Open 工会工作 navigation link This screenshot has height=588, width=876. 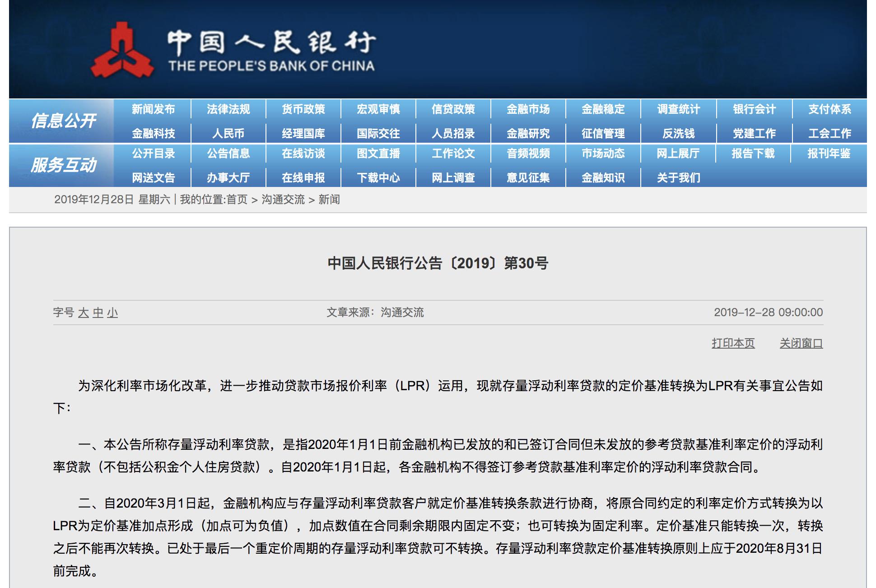click(829, 134)
